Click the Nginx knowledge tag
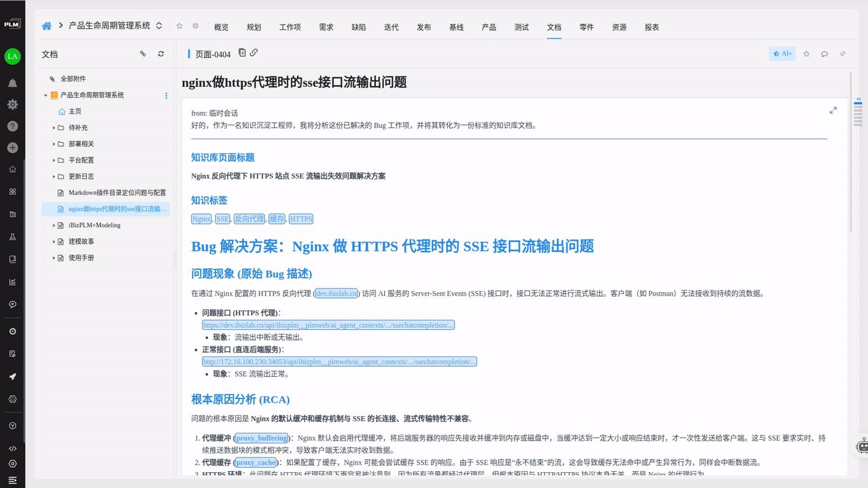868x488 pixels. (201, 219)
